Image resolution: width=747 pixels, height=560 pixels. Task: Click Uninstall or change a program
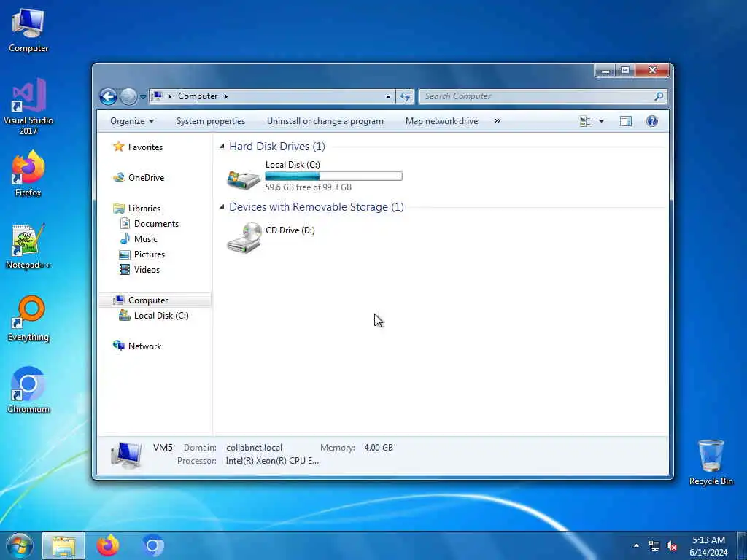pos(325,121)
